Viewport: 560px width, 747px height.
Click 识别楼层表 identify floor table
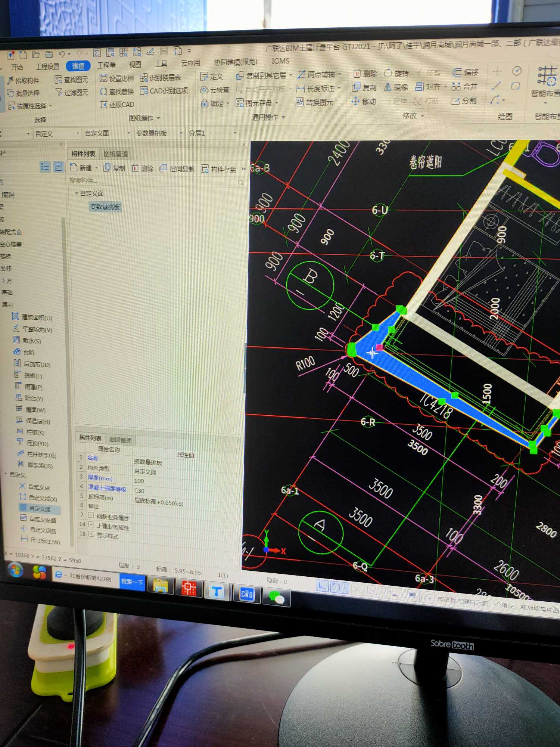pyautogui.click(x=160, y=78)
